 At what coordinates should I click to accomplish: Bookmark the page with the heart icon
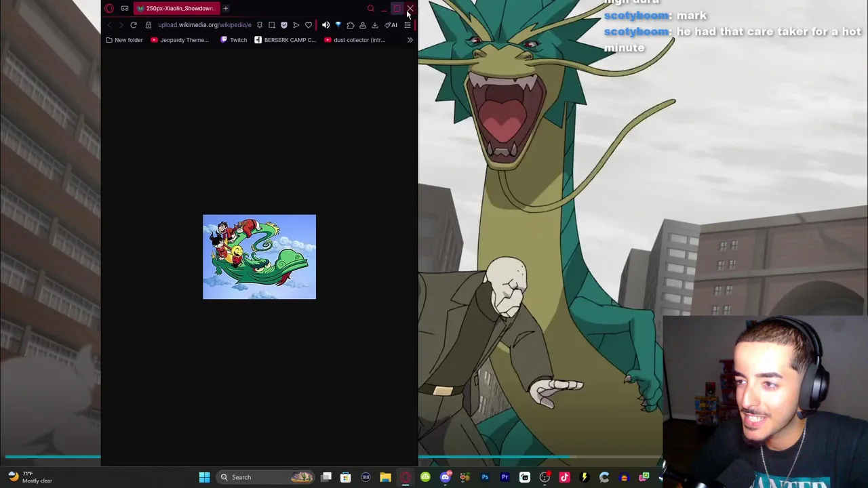[x=309, y=25]
